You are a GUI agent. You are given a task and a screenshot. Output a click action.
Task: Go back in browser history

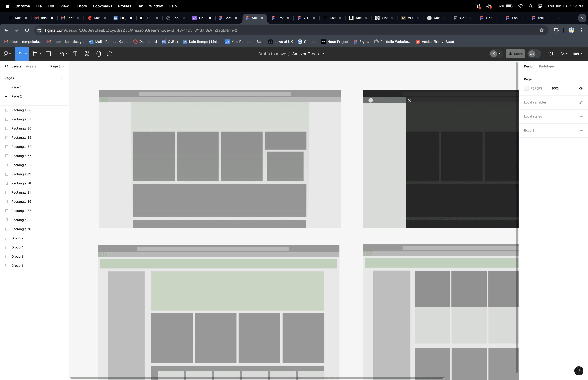(x=6, y=30)
